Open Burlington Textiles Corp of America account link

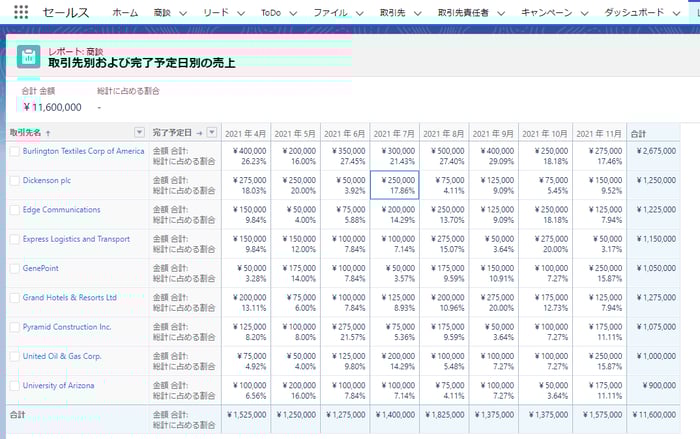pos(83,151)
